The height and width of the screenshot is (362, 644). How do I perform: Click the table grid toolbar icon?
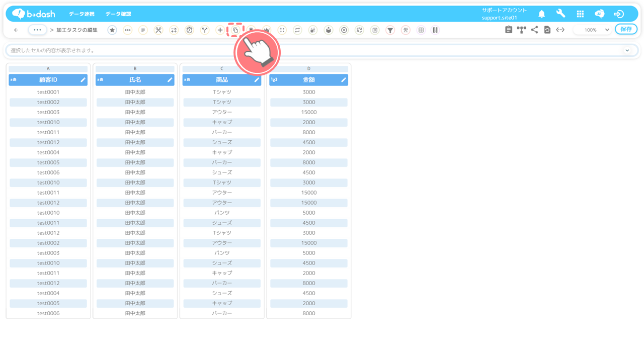421,30
